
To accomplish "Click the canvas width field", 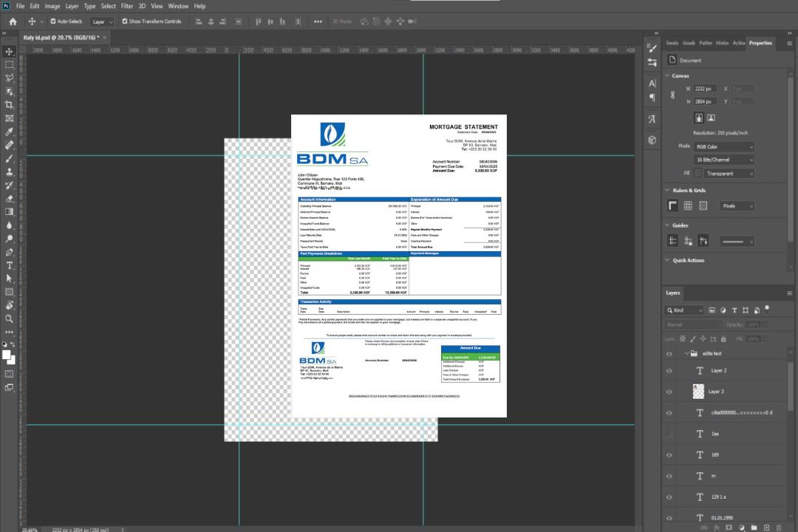I will 705,89.
